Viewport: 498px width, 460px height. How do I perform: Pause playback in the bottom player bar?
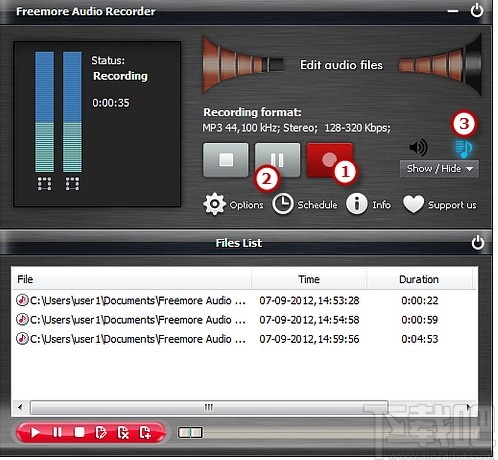57,433
